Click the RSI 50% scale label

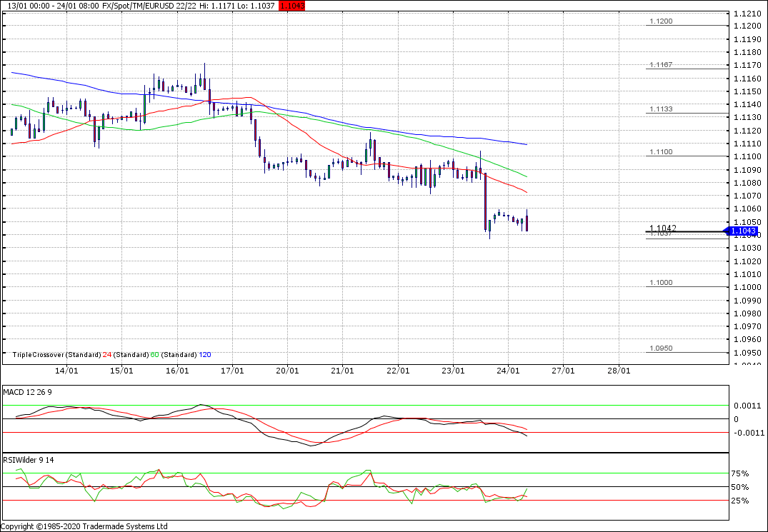coord(739,488)
